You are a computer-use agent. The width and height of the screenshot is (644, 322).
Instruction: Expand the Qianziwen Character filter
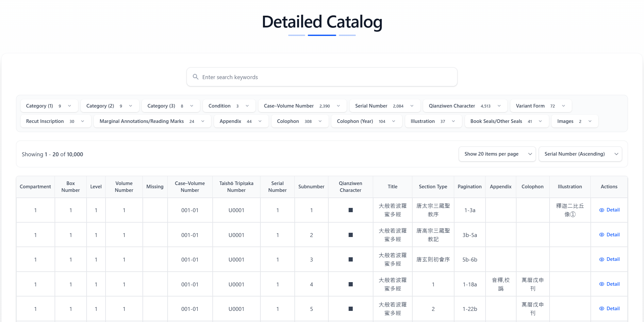[465, 106]
